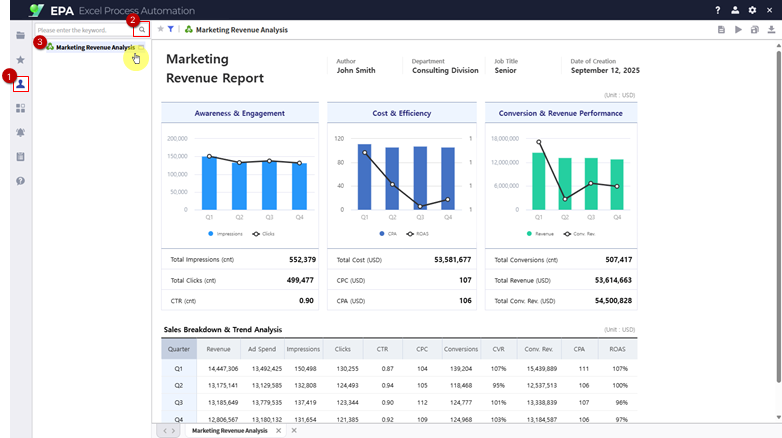
Task: Close the Marketing Revenue Analysis tab
Action: (279, 430)
